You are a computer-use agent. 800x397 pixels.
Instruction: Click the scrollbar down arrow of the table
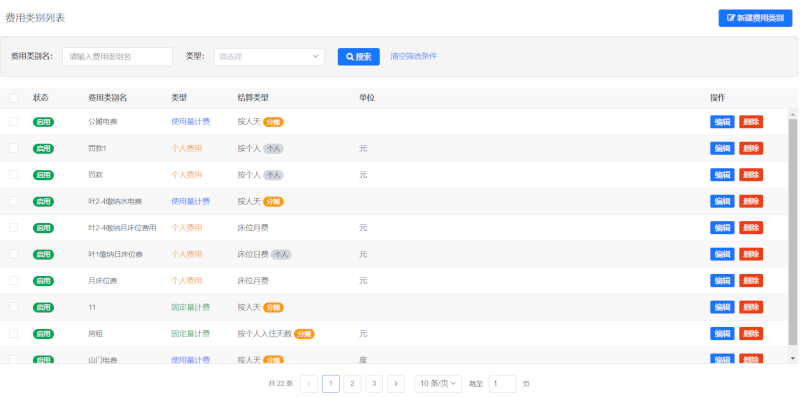[x=792, y=358]
